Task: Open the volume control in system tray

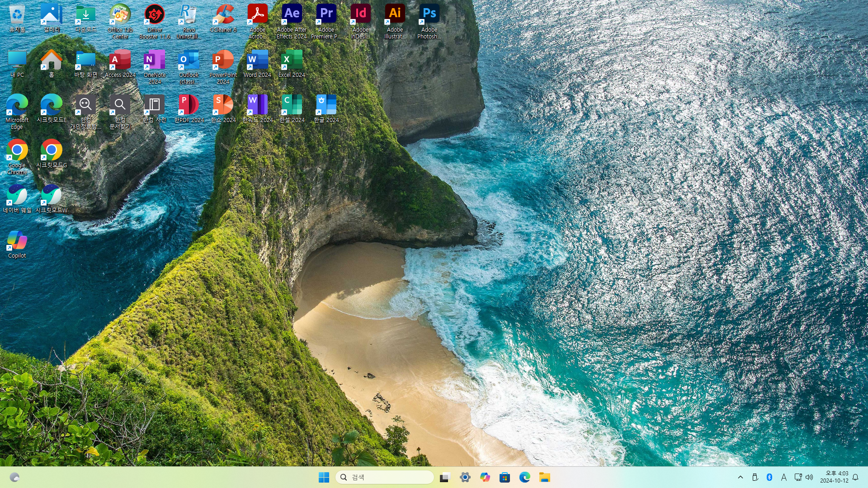Action: point(809,477)
